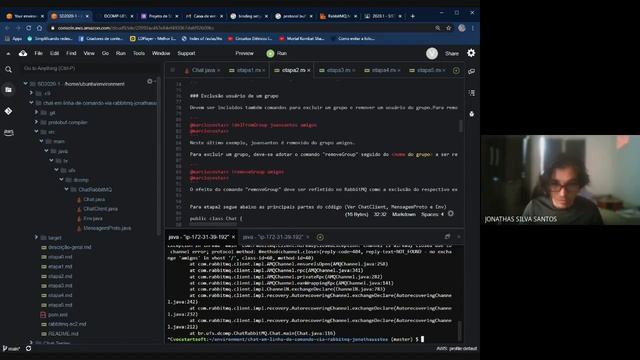The height and width of the screenshot is (360, 640).
Task: Click Spaces: 4 indentation setting
Action: tap(432, 214)
